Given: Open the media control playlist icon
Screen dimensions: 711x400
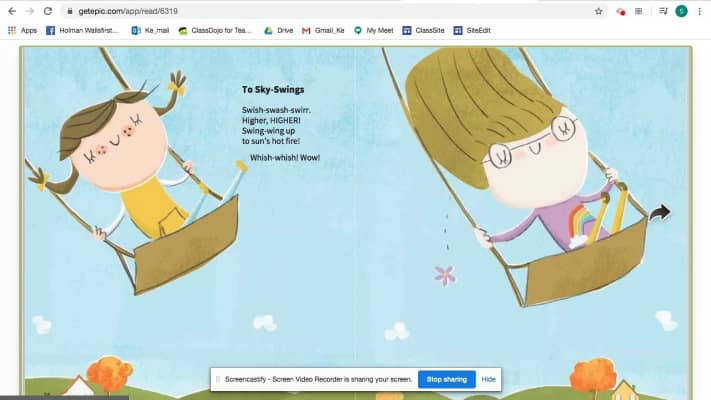Looking at the screenshot, I should coord(662,11).
